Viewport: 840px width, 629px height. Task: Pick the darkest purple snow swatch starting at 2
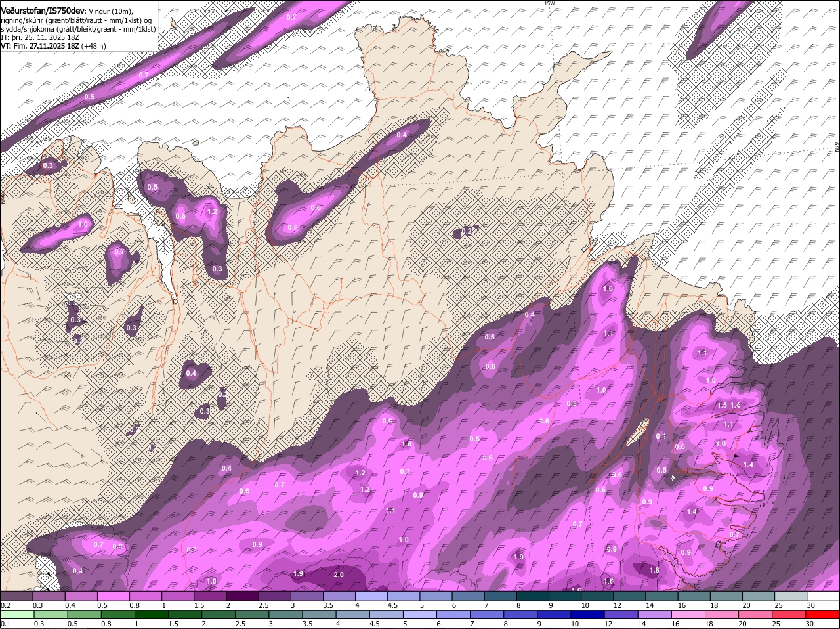tap(241, 596)
